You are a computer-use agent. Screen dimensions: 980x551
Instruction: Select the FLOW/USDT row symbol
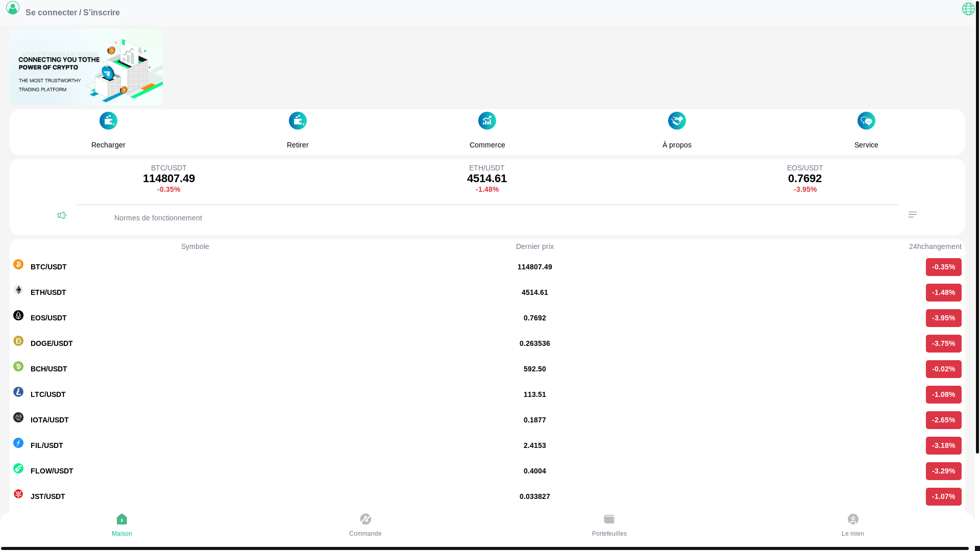click(52, 471)
